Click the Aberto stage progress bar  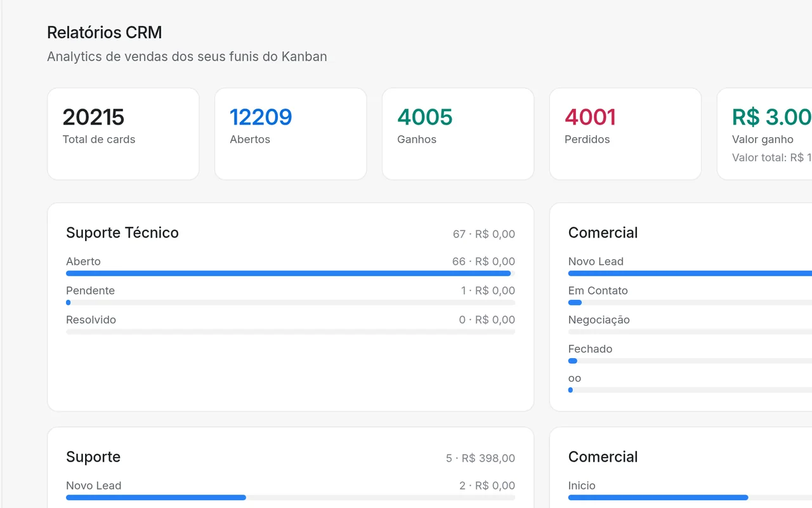click(291, 274)
